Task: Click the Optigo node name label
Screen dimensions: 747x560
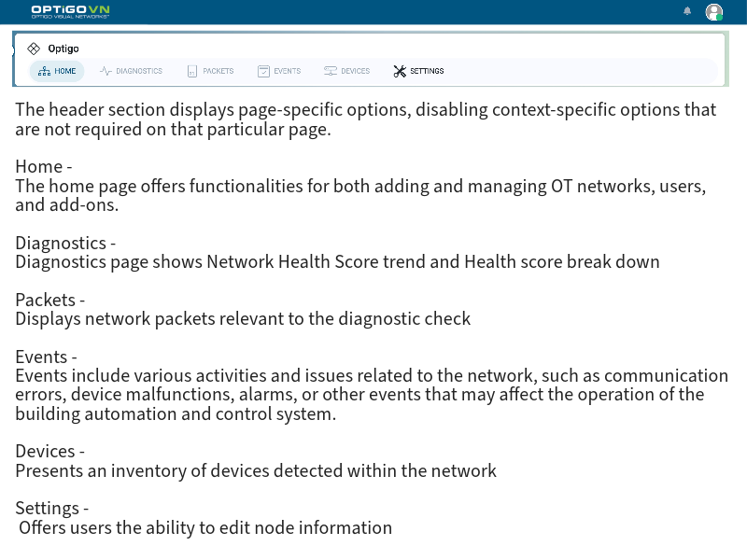Action: (63, 48)
